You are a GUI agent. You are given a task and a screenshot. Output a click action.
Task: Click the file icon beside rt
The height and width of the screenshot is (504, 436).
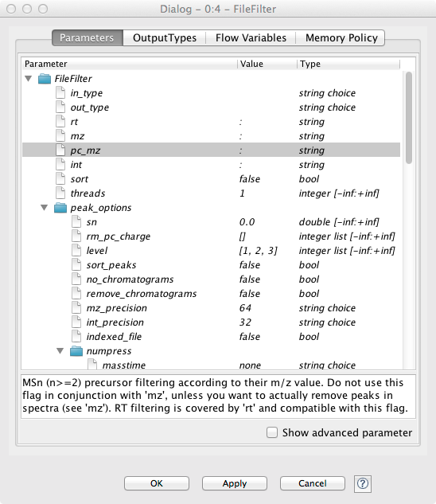(60, 122)
